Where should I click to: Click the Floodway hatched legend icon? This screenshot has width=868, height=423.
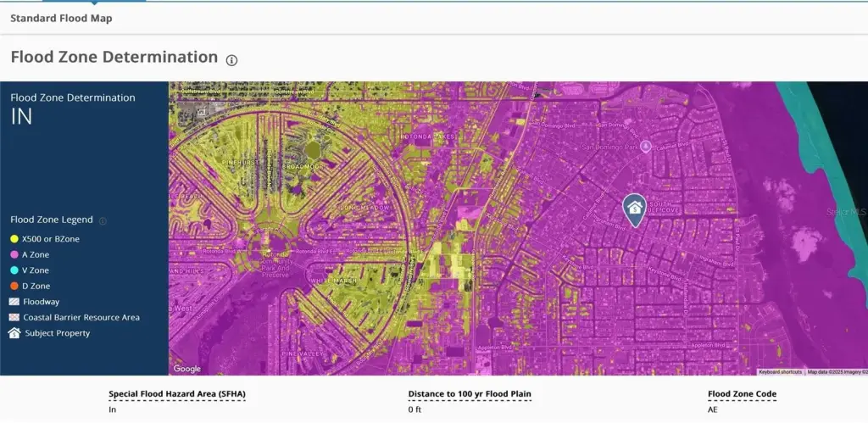pyautogui.click(x=14, y=302)
